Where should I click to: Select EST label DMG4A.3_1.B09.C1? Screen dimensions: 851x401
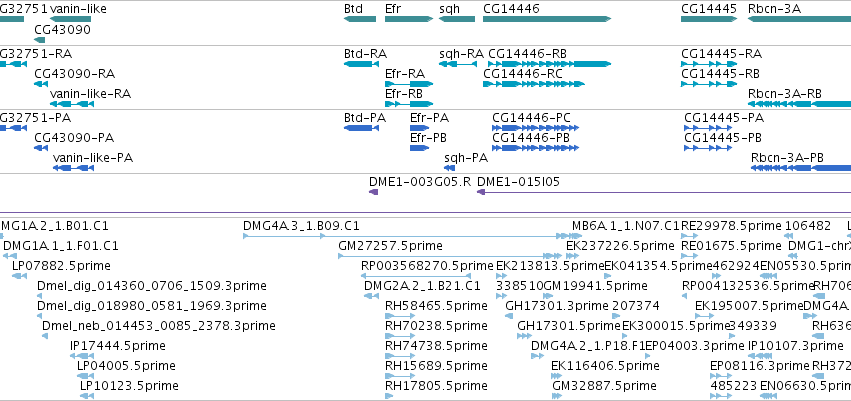301,225
